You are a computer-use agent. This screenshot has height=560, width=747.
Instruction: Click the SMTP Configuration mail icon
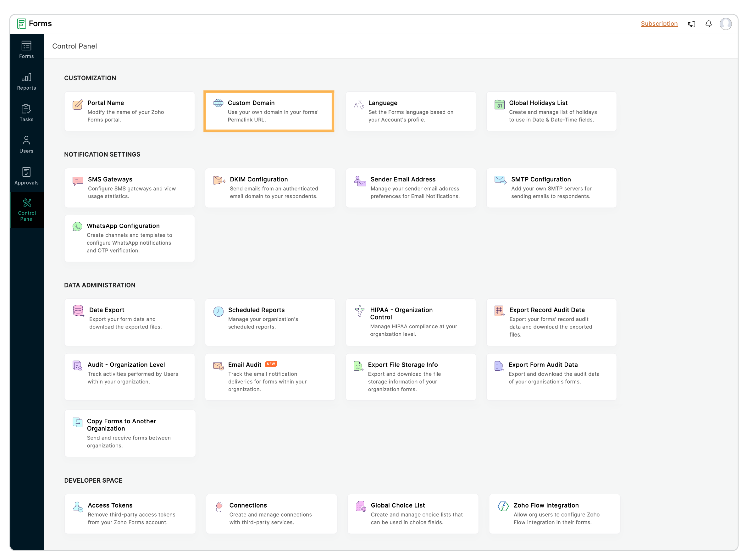click(500, 180)
